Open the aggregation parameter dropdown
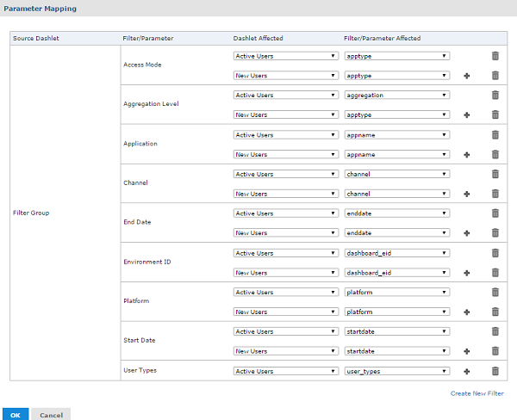 tap(397, 96)
